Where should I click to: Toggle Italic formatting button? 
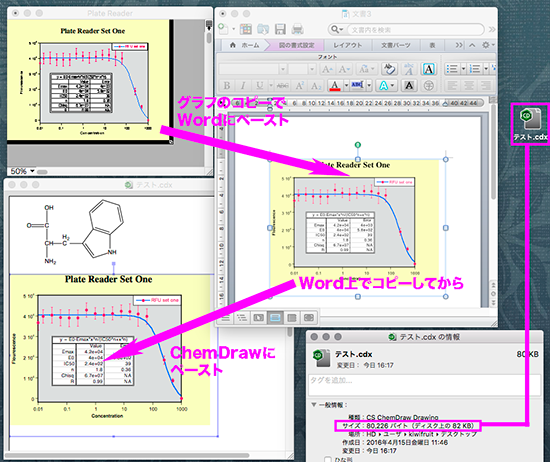(243, 85)
